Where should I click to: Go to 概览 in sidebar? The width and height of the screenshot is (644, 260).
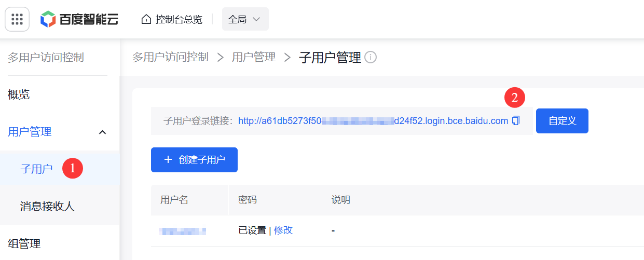(19, 94)
